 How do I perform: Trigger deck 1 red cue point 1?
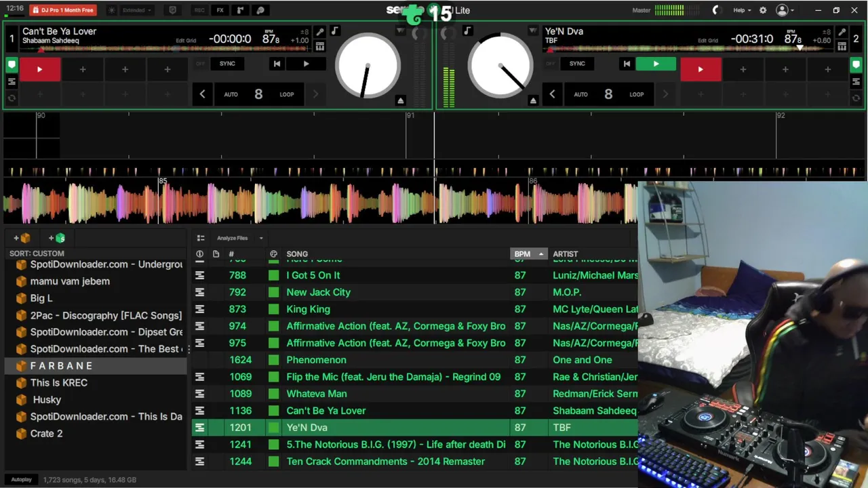(40, 69)
